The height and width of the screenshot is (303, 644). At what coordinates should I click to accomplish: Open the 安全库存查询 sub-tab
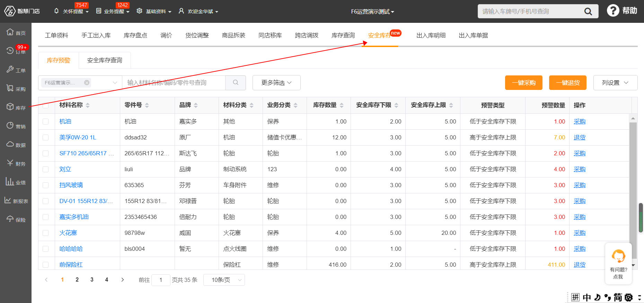105,60
